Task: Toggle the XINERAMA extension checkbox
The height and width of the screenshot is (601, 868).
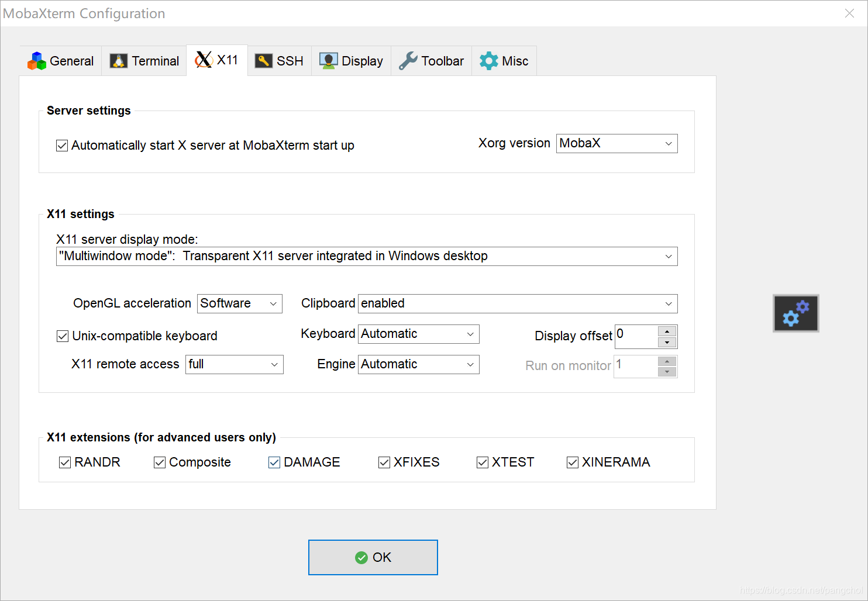Action: 573,462
